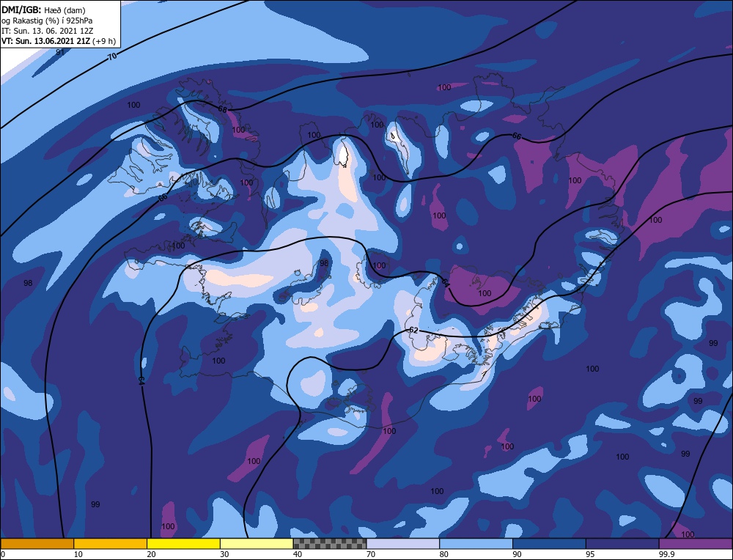733x560 pixels.
Task: Click the checkered gray 40–70 legend swatch
Action: pyautogui.click(x=330, y=544)
